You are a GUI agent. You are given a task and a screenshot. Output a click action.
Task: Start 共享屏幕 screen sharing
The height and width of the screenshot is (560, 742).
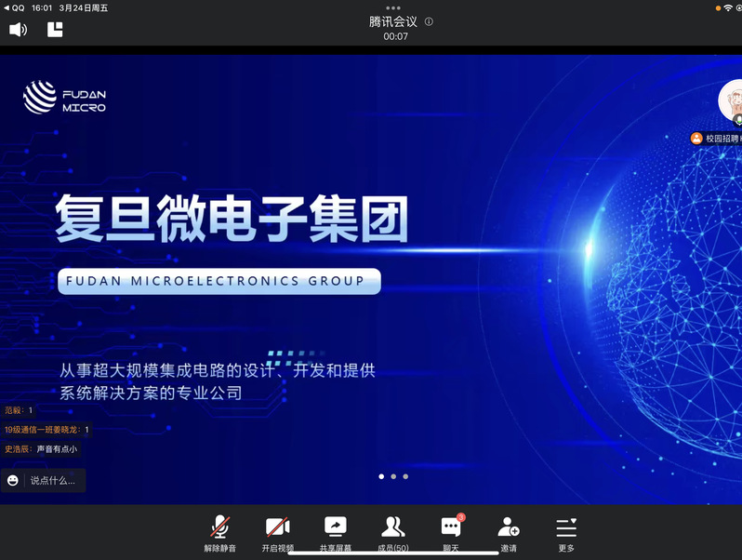click(x=335, y=533)
